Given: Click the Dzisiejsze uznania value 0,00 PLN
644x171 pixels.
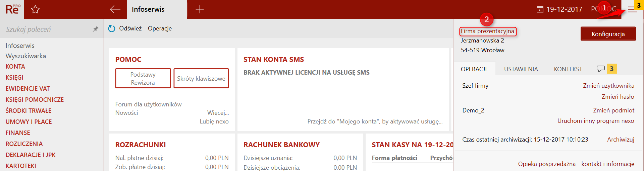Looking at the screenshot, I should (345, 158).
